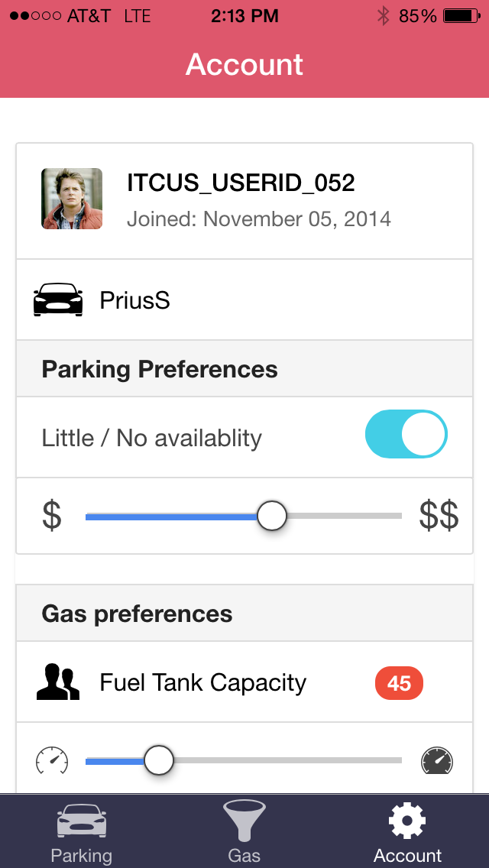Viewport: 489px width, 868px height.
Task: Select the PriusS vehicle row
Action: coord(244,300)
